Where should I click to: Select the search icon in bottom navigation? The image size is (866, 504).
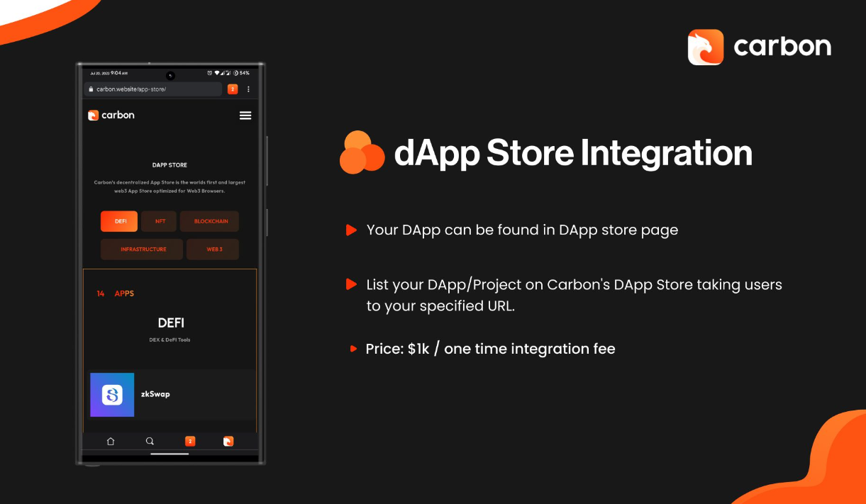click(x=150, y=440)
